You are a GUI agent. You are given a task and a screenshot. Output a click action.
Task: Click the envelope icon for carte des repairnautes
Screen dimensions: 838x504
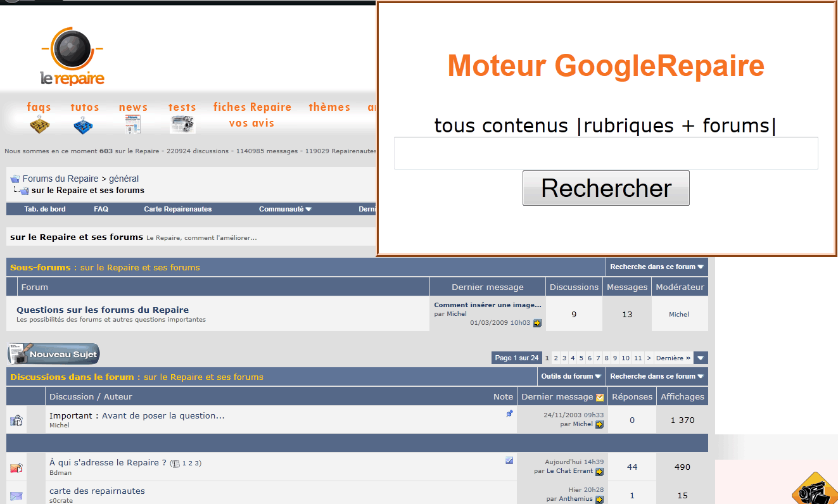16,496
